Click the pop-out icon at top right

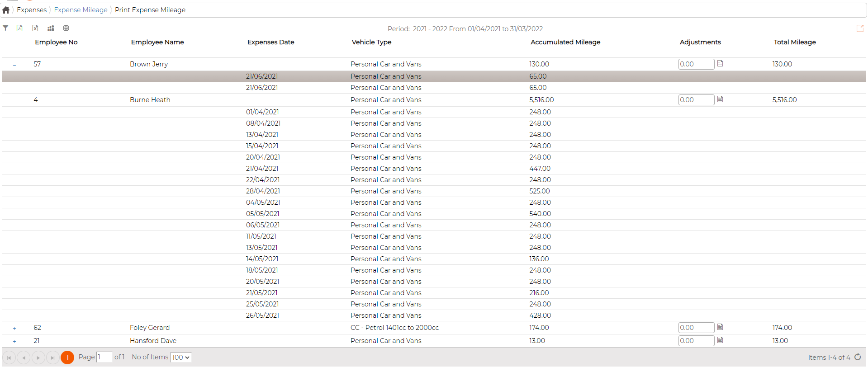tap(860, 28)
